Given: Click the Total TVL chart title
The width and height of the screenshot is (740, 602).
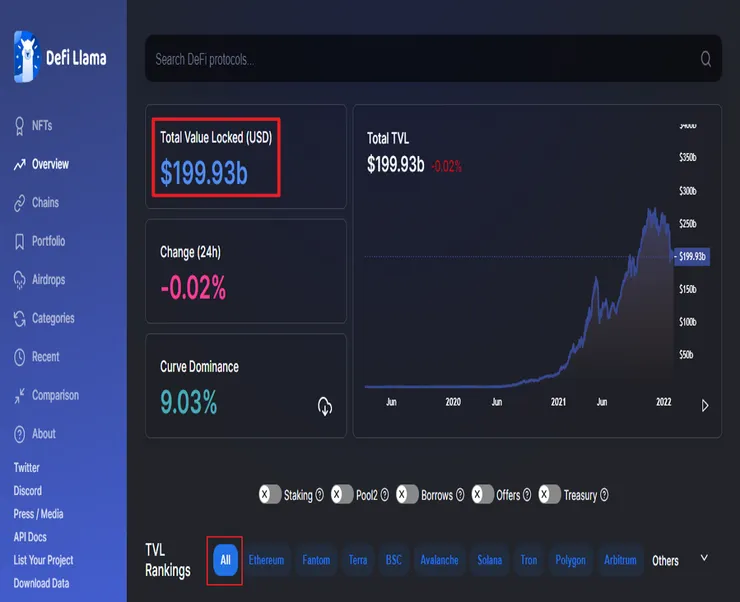Looking at the screenshot, I should pos(388,138).
